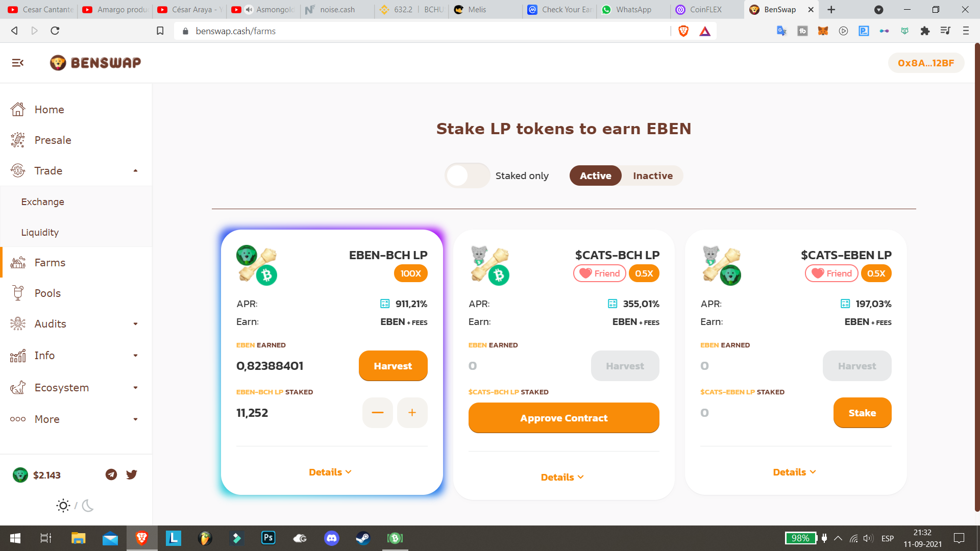980x551 pixels.
Task: Switch to light theme sun icon
Action: 63,506
